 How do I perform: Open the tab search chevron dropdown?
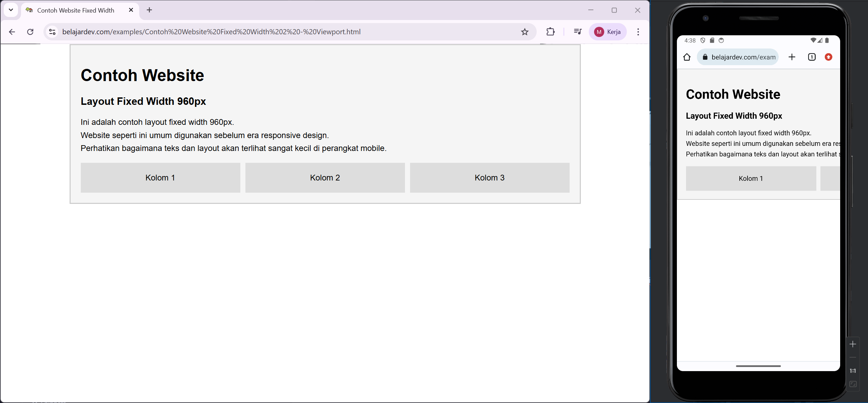pos(11,10)
